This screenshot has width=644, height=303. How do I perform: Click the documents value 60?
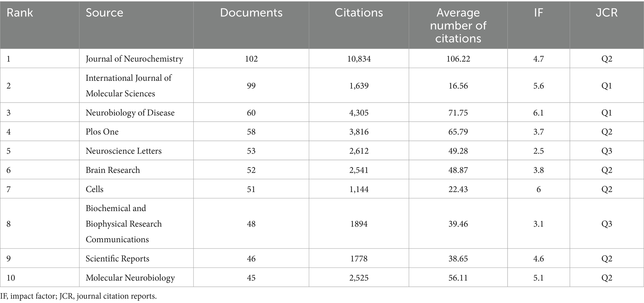click(x=251, y=113)
